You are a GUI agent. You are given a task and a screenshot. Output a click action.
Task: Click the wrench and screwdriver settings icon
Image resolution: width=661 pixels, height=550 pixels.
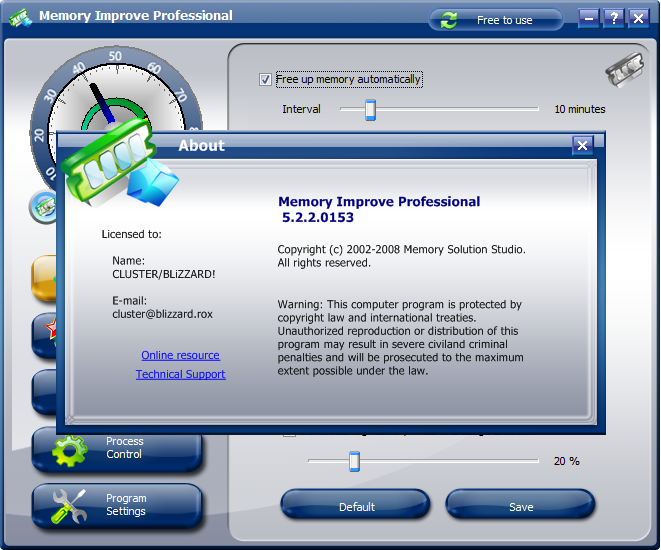pos(69,506)
